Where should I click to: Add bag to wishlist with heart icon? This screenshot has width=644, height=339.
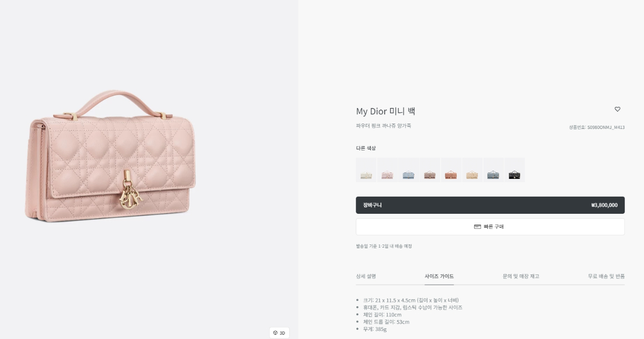click(617, 110)
